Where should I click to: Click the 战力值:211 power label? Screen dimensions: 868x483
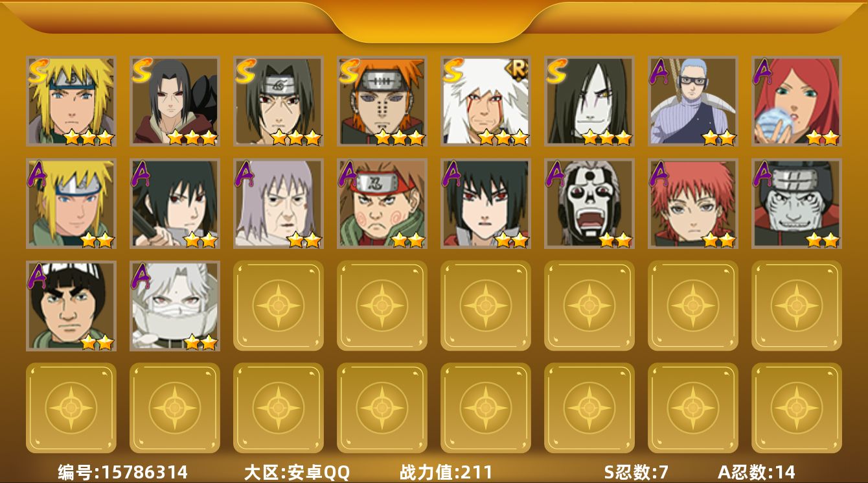446,472
